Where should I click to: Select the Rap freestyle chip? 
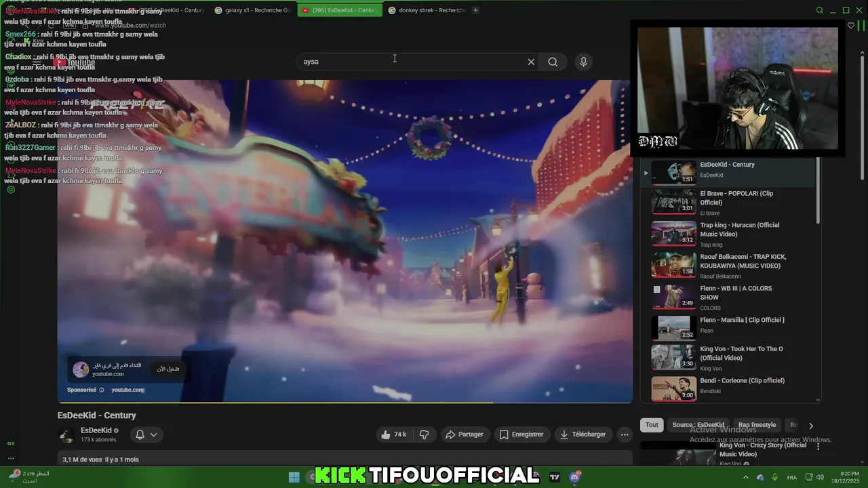tap(757, 425)
